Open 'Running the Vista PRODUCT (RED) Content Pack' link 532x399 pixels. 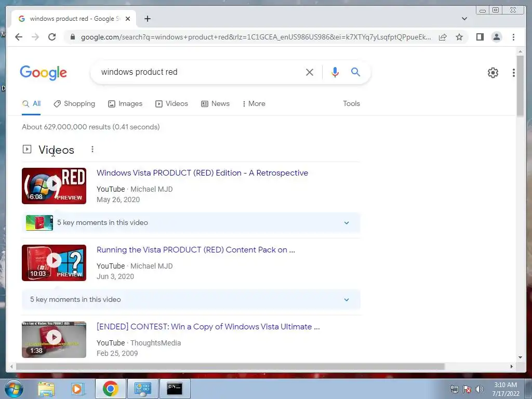click(196, 250)
